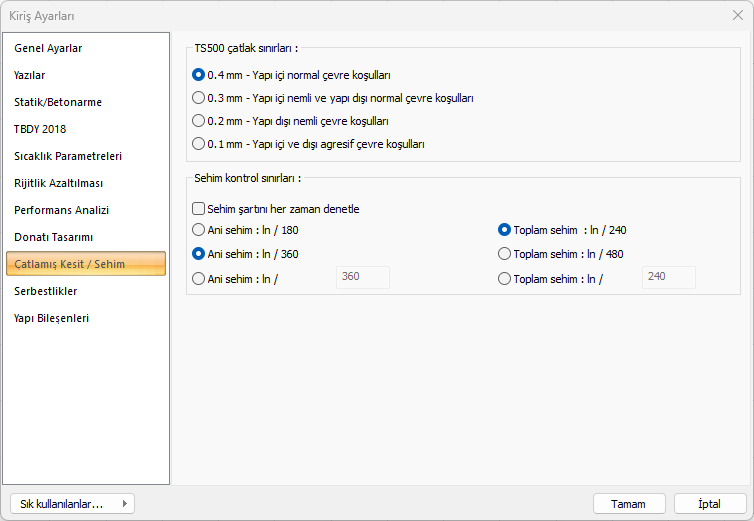Choose custom Ani sehim ln / radio

(x=198, y=279)
